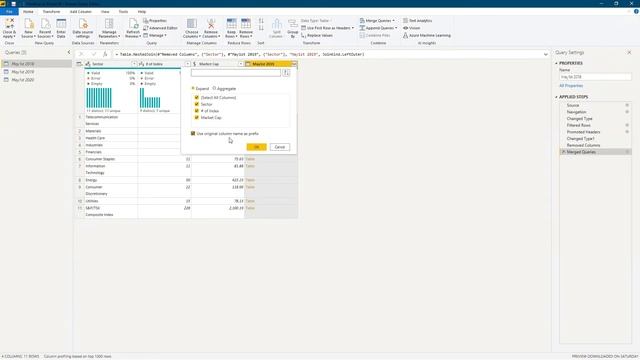Select the Promoted Headers applied step
Image resolution: width=640 pixels, height=360 pixels.
pyautogui.click(x=583, y=132)
